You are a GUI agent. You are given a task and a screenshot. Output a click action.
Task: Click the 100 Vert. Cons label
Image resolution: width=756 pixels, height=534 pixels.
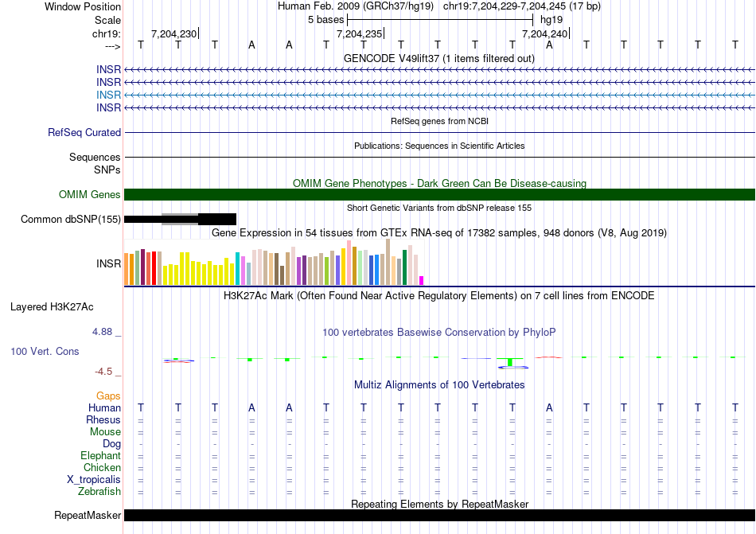pyautogui.click(x=45, y=351)
